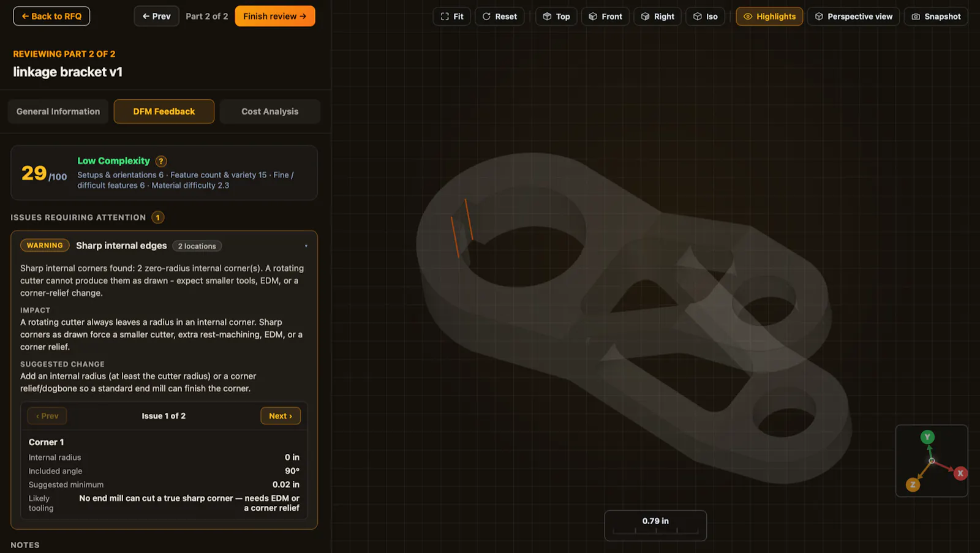The height and width of the screenshot is (553, 980).
Task: Go Back to RFQ
Action: coord(51,17)
